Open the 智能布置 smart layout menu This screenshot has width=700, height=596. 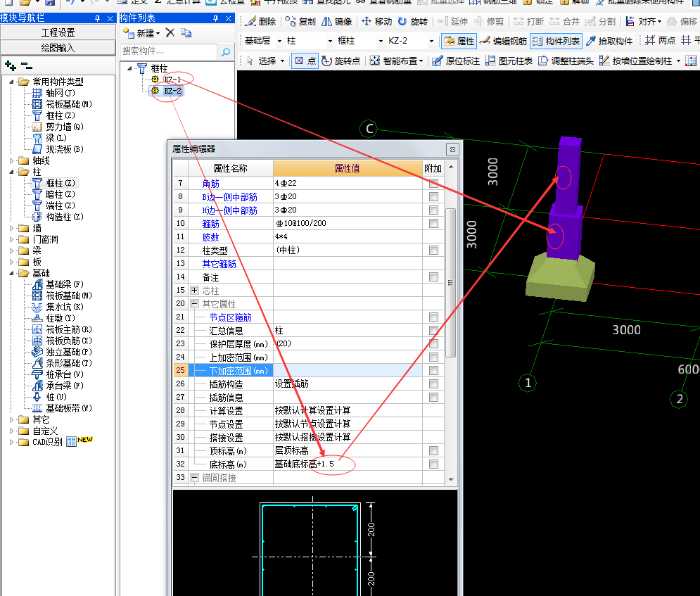[x=396, y=61]
